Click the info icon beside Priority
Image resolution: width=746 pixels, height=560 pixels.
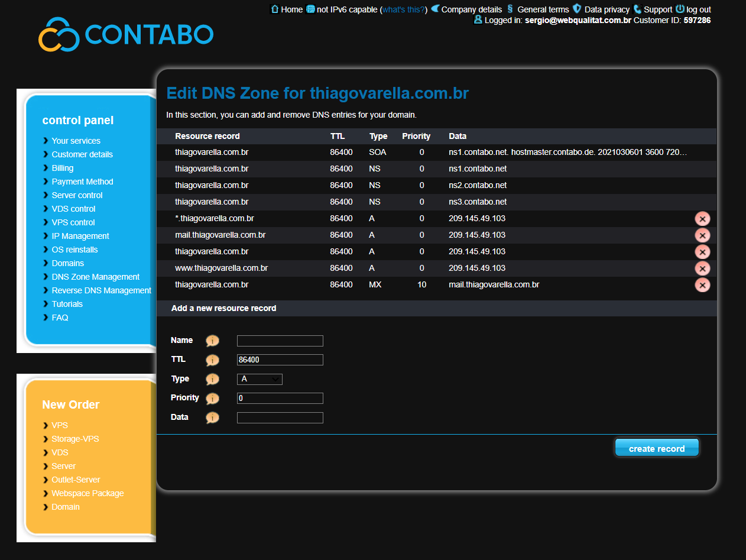(x=212, y=399)
